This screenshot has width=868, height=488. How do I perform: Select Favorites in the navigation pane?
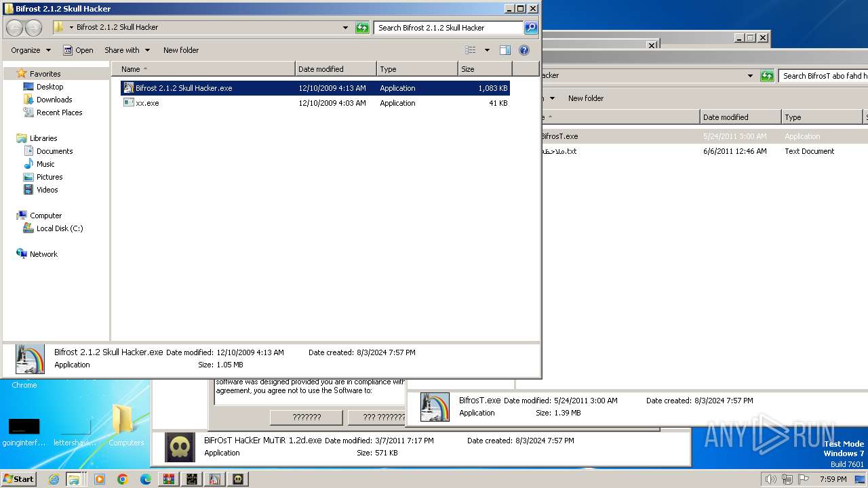pyautogui.click(x=45, y=74)
